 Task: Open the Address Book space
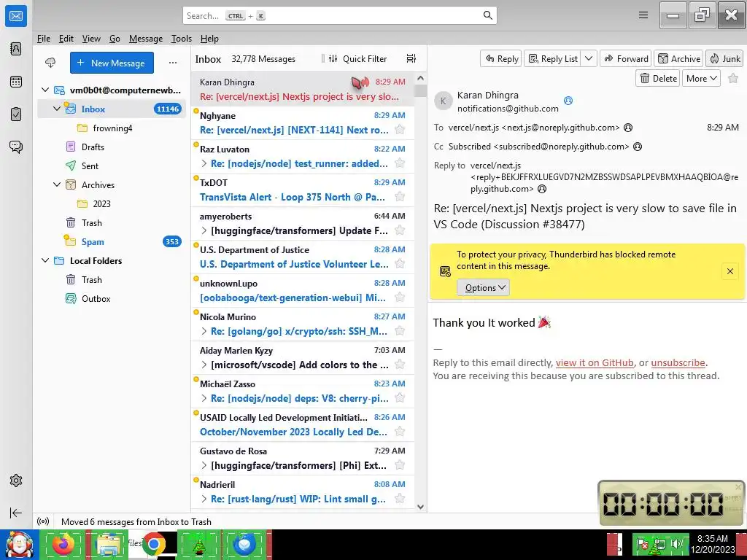(x=16, y=49)
